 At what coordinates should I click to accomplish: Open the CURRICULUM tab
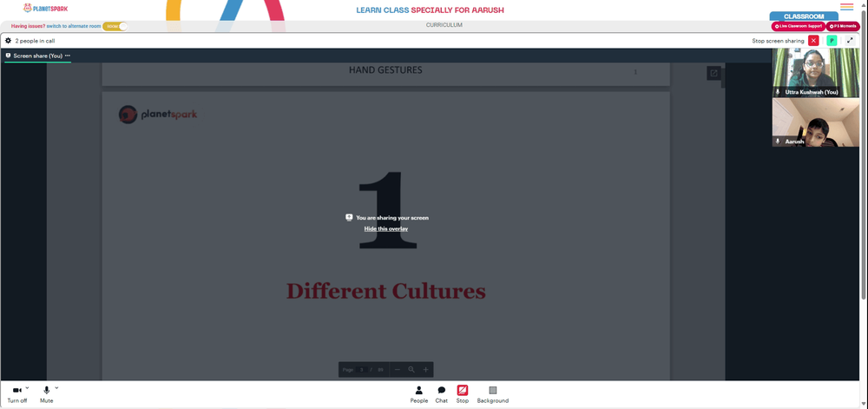tap(444, 25)
